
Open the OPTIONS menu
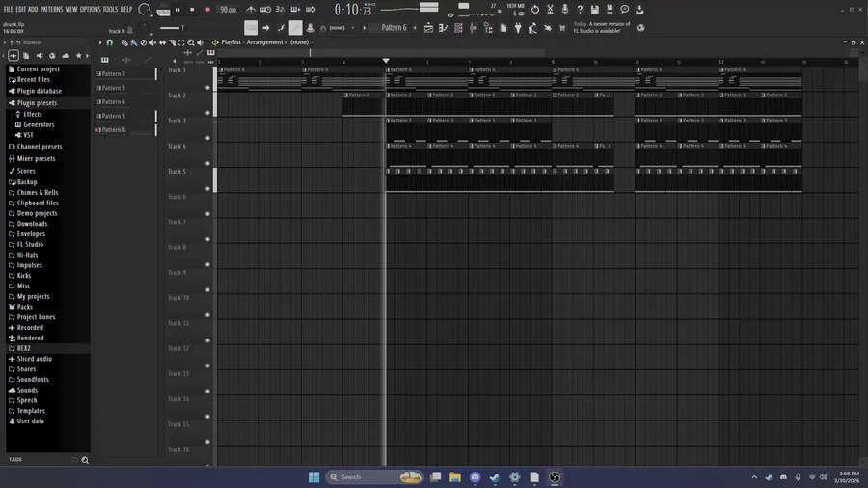pyautogui.click(x=90, y=10)
